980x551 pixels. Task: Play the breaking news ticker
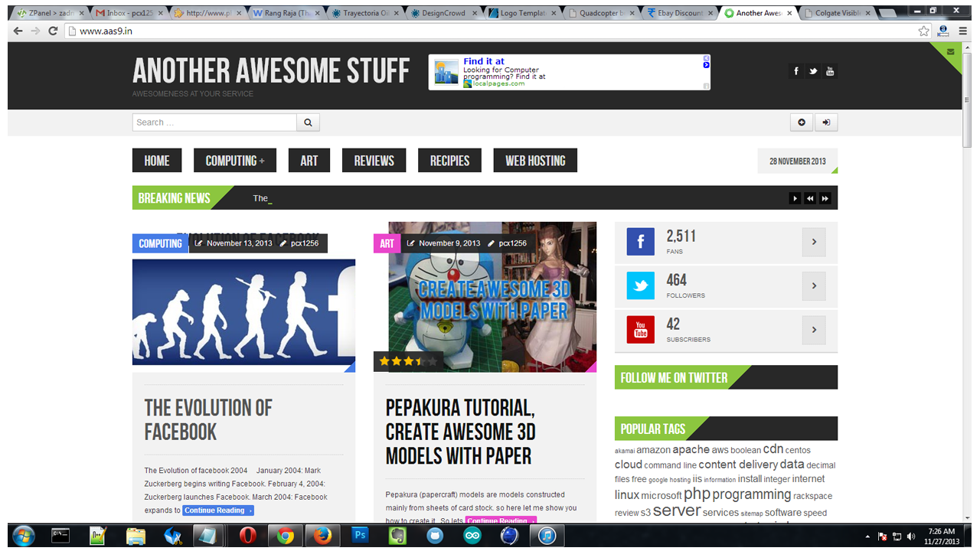[x=795, y=198]
